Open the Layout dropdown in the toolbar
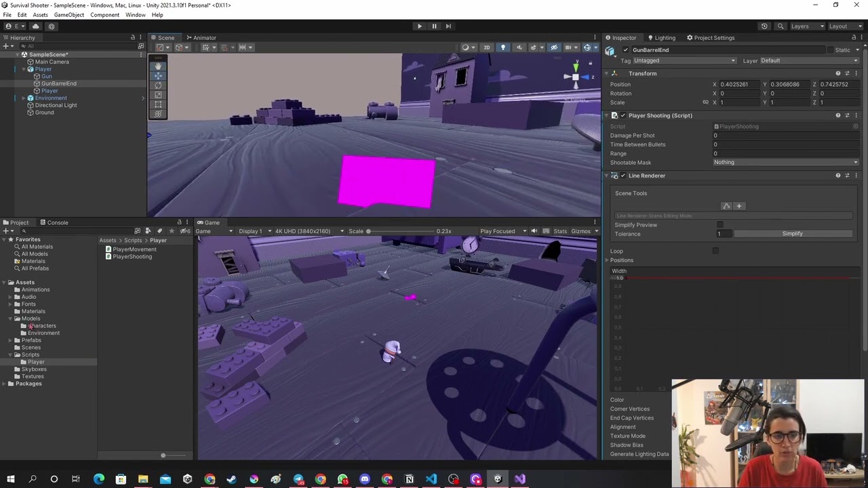Image resolution: width=868 pixels, height=488 pixels. click(846, 26)
